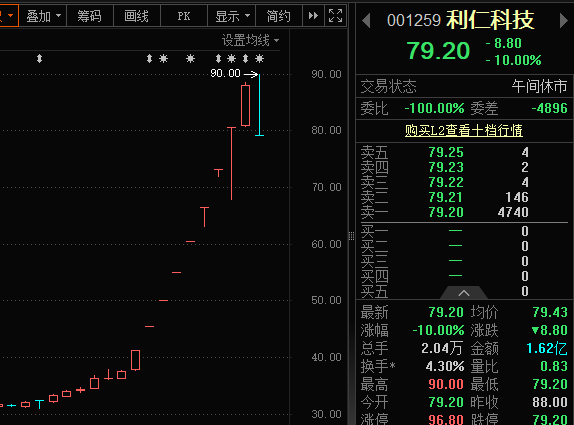Viewport: 574px width, 425px height.
Task: Open the 设置均线 moving average dropdown
Action: [250, 40]
